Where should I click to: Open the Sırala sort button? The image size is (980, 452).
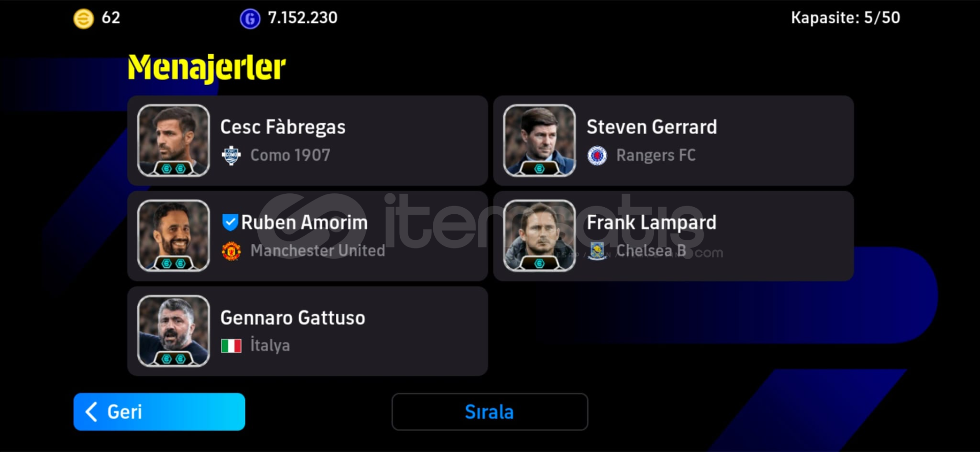(489, 412)
